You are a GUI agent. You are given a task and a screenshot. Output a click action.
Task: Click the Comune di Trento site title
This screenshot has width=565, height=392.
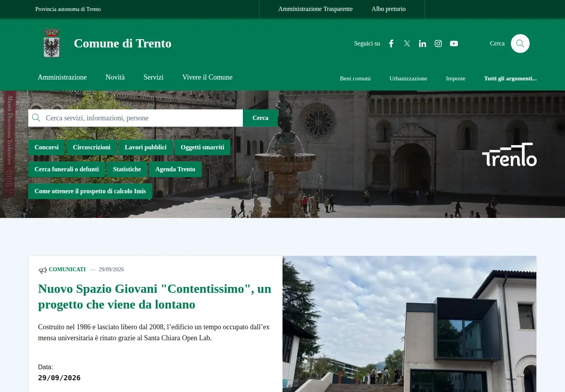[x=122, y=44]
